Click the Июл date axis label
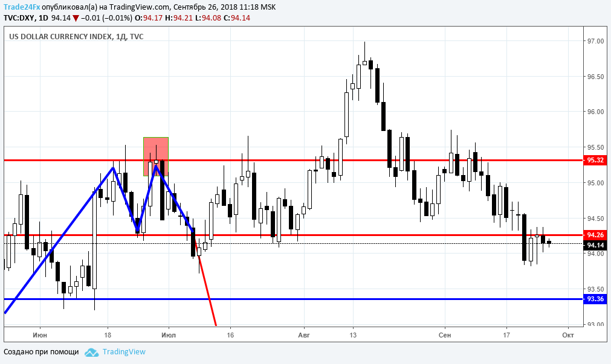 pos(169,335)
